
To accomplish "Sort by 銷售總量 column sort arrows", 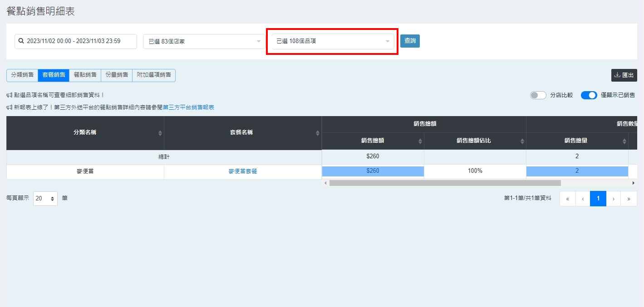I will (624, 141).
